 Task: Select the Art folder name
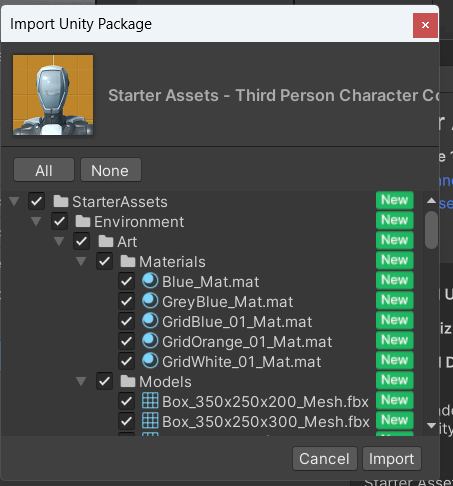(x=127, y=242)
